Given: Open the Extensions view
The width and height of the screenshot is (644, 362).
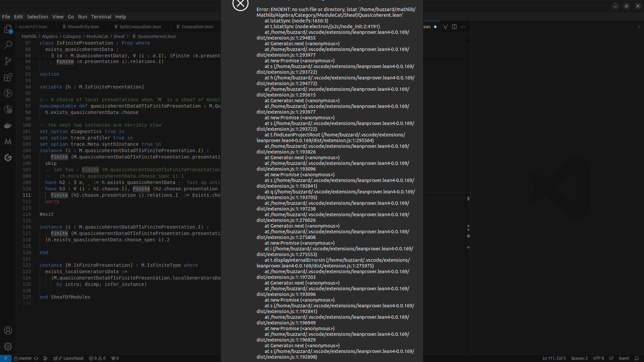Looking at the screenshot, I should click(x=8, y=77).
